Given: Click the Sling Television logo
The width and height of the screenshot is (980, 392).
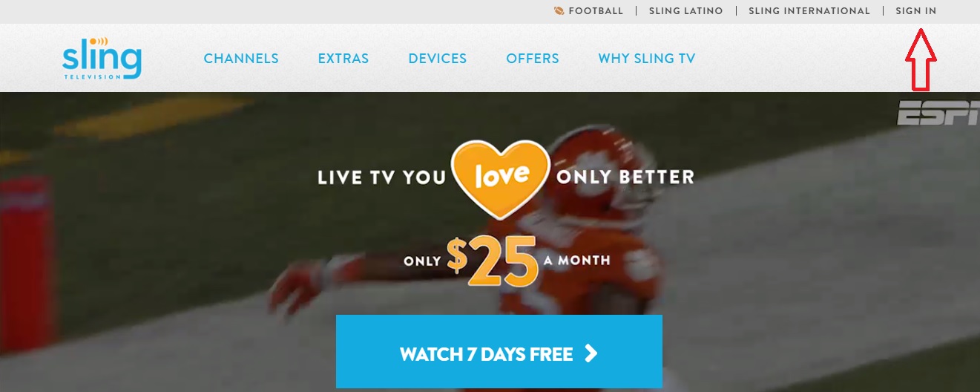Looking at the screenshot, I should (x=102, y=57).
